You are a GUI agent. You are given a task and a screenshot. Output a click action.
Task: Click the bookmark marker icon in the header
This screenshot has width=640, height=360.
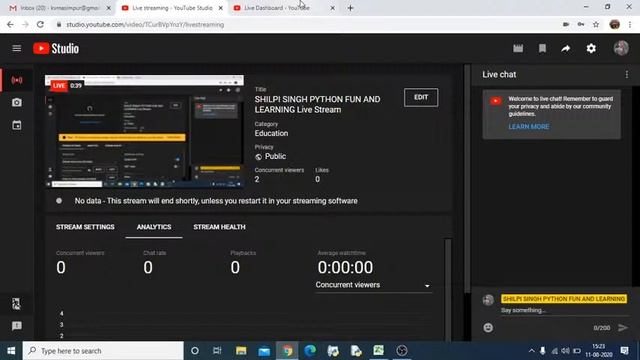coord(542,49)
